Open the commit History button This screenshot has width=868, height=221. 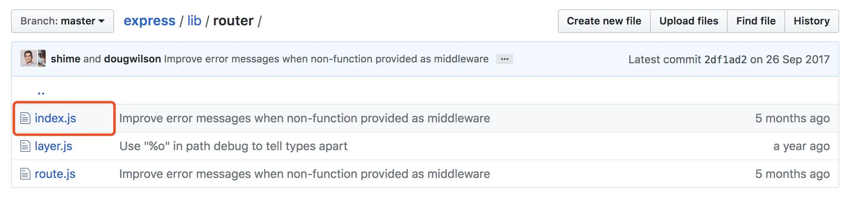pyautogui.click(x=811, y=21)
